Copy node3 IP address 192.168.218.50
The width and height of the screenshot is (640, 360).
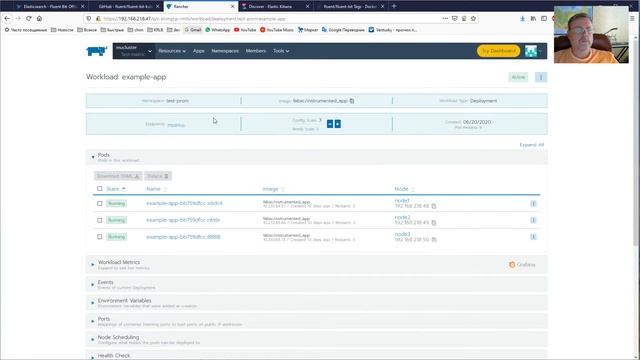coord(434,240)
